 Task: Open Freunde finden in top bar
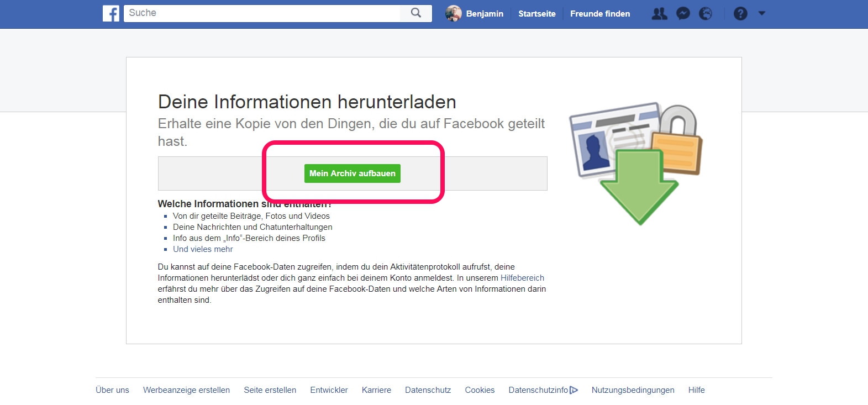600,14
